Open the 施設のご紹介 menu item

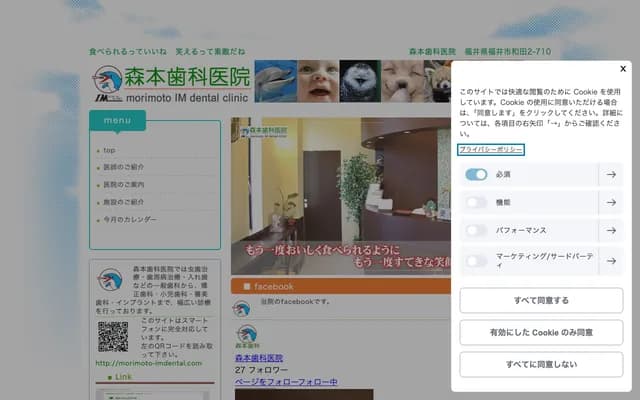[123, 202]
